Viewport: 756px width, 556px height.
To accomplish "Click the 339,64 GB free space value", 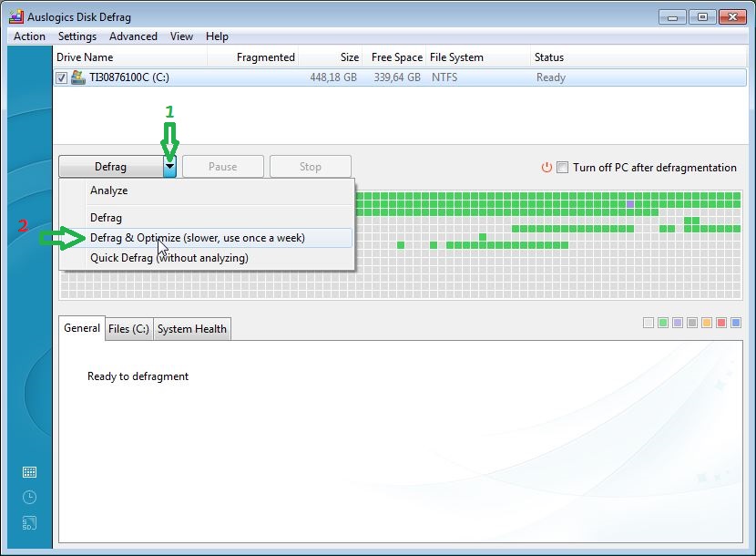I will [x=397, y=77].
